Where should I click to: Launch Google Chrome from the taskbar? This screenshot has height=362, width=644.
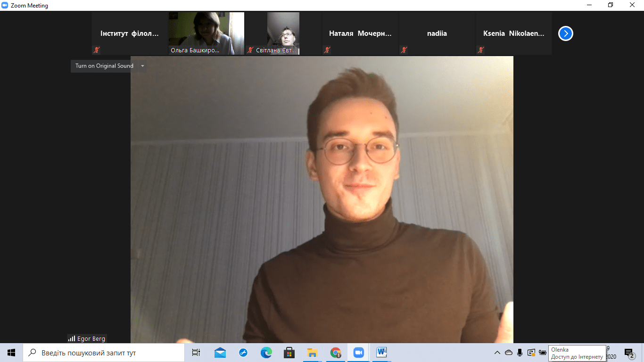pyautogui.click(x=336, y=352)
